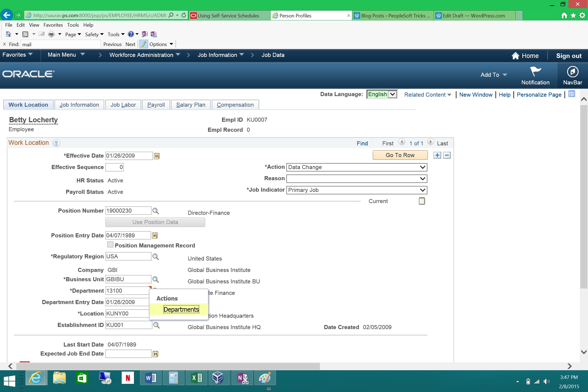Select Departments in the Actions popup
588x392 pixels.
click(x=181, y=310)
